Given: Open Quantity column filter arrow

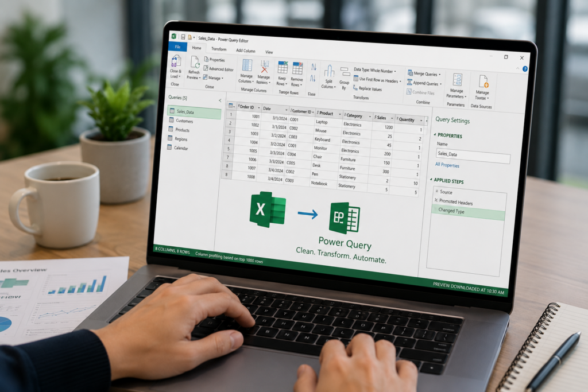Looking at the screenshot, I should (x=421, y=121).
